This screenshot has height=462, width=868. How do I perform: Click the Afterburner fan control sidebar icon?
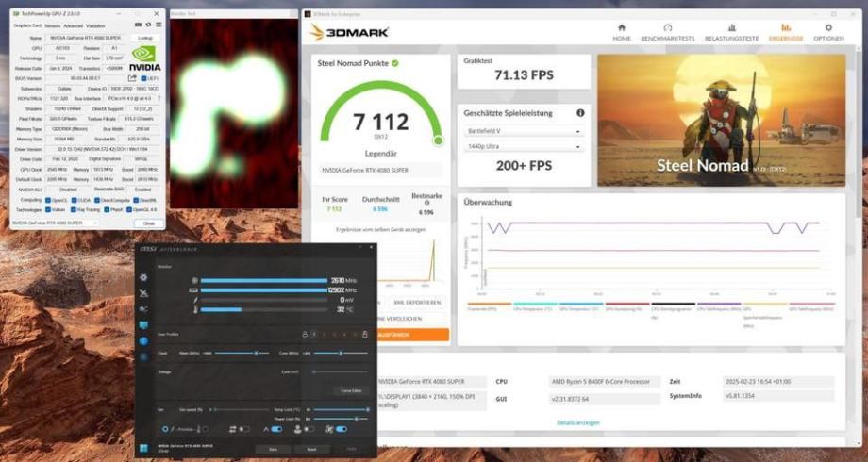pyautogui.click(x=144, y=309)
